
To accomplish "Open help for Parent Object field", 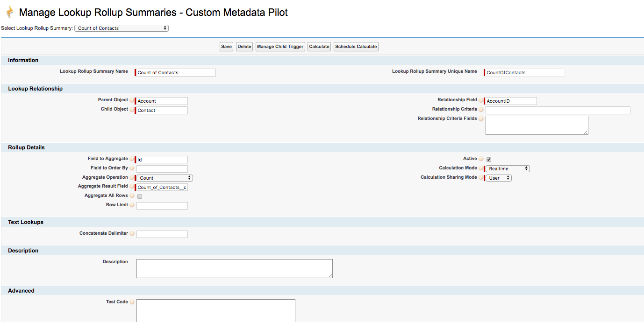I will click(132, 100).
